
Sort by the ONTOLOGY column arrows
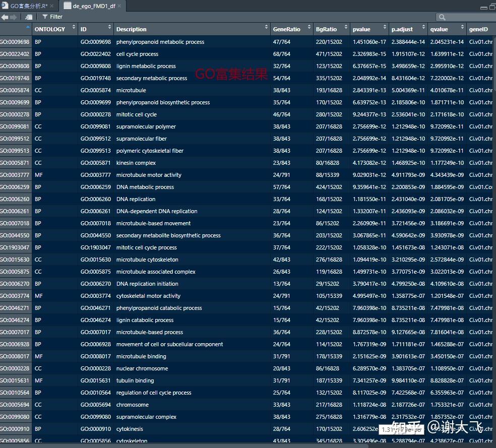[74, 27]
